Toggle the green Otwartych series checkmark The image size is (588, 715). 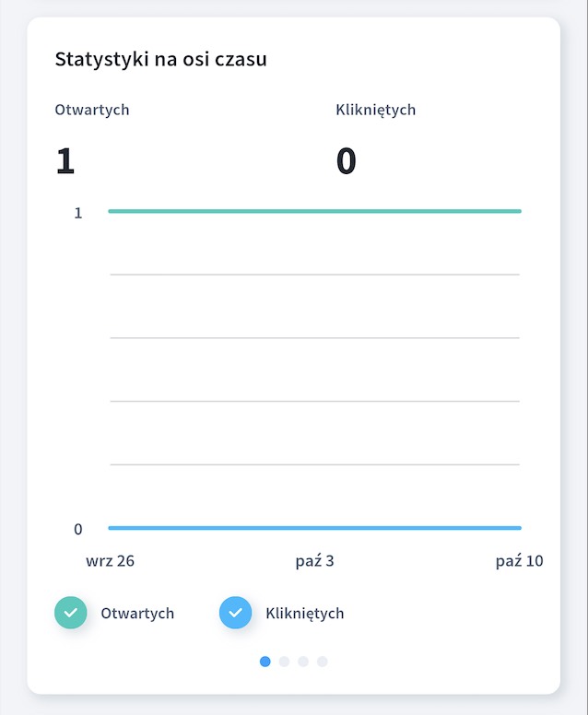click(x=71, y=613)
